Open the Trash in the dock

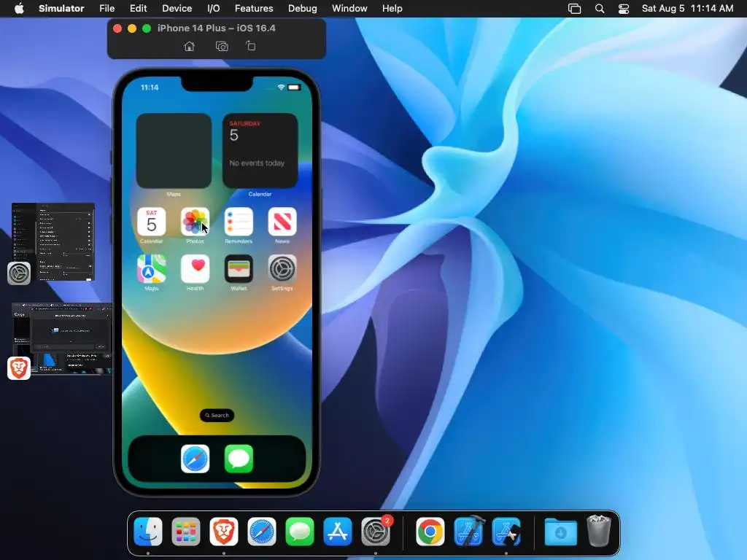tap(599, 531)
